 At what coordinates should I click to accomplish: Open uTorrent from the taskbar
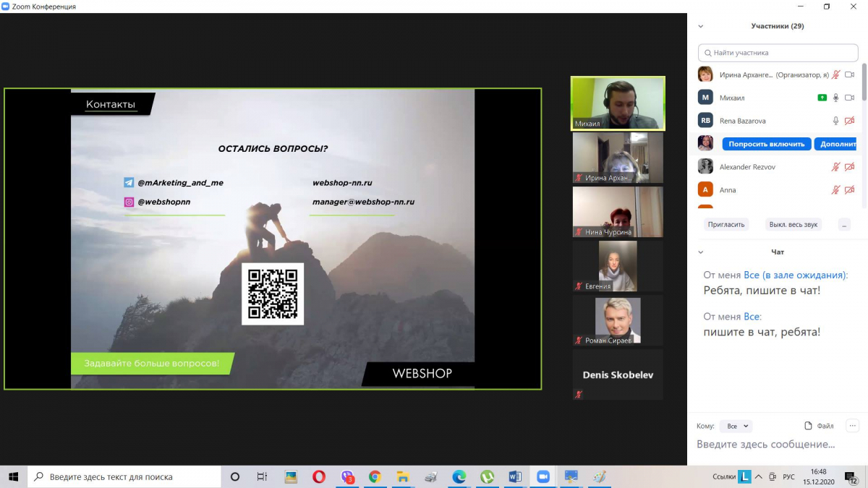coord(488,476)
